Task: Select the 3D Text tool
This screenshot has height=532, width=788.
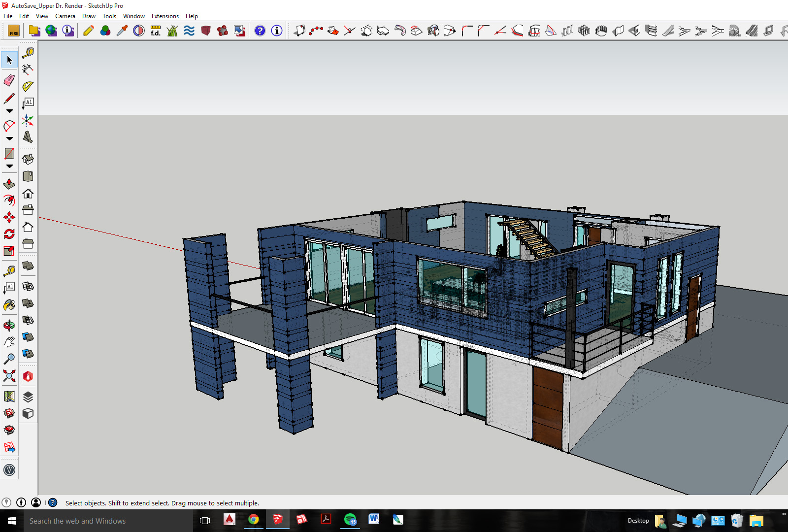Action: click(x=28, y=137)
